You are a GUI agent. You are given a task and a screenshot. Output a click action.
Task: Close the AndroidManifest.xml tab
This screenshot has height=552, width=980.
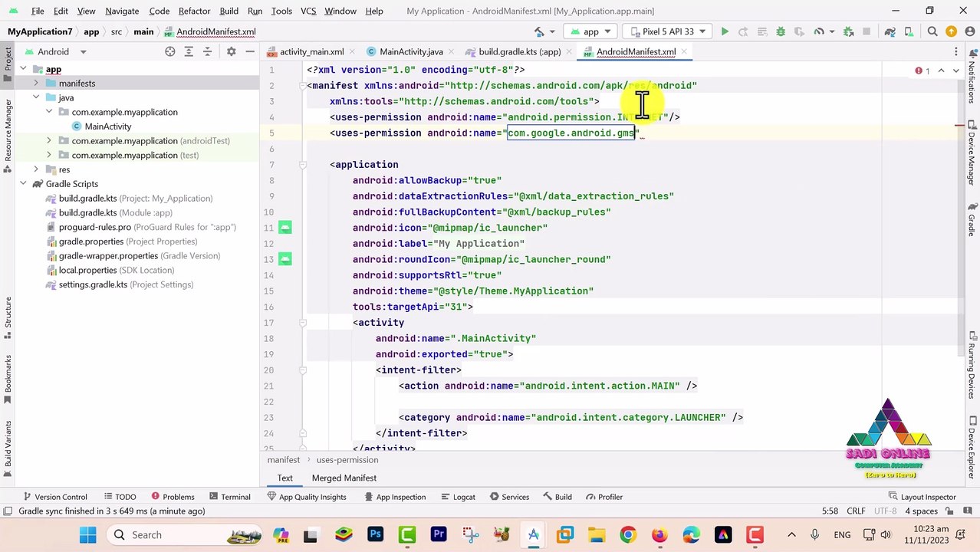[x=685, y=51]
